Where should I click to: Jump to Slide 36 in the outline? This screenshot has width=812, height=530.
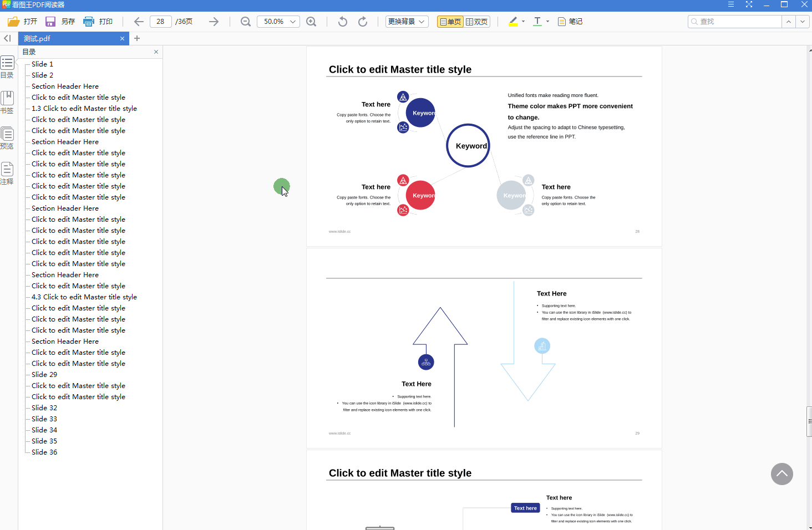point(44,452)
